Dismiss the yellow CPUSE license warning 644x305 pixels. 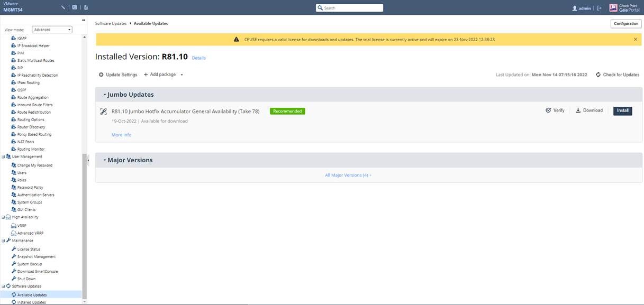[x=636, y=40]
